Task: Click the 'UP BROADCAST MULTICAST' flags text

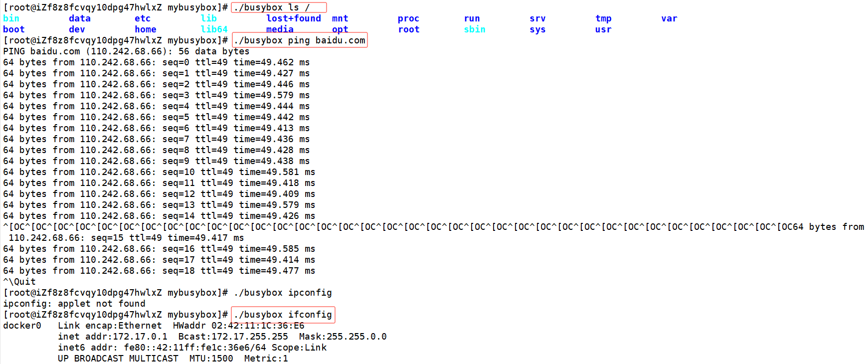Action: point(118,359)
